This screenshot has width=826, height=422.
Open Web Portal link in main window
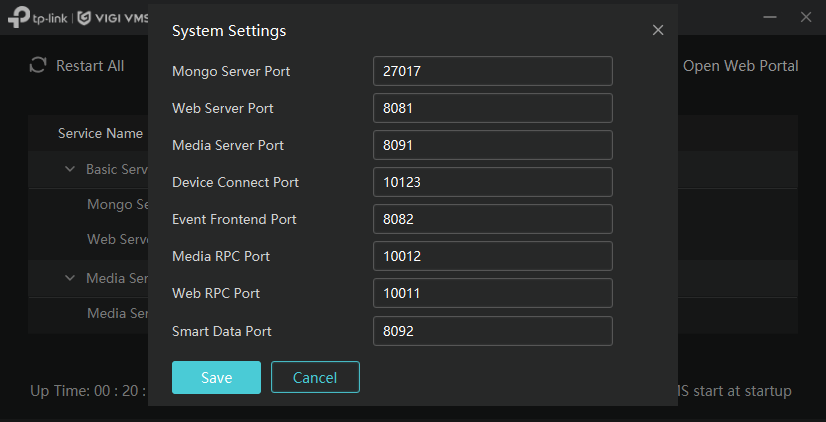pyautogui.click(x=740, y=66)
